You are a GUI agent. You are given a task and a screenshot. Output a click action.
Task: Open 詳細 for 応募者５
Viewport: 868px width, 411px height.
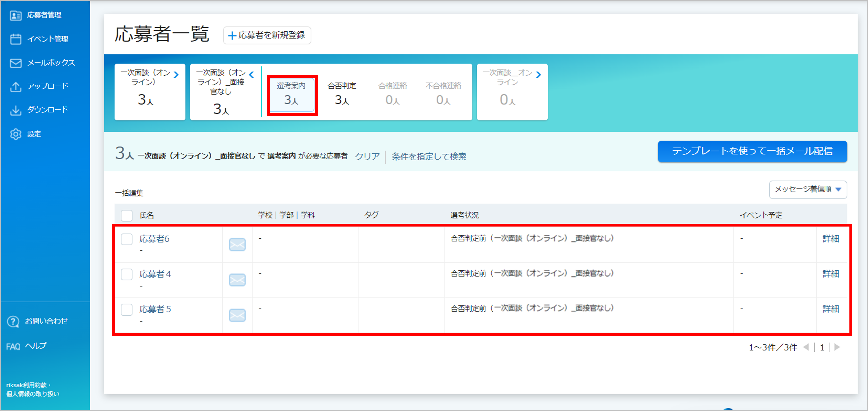coord(831,309)
